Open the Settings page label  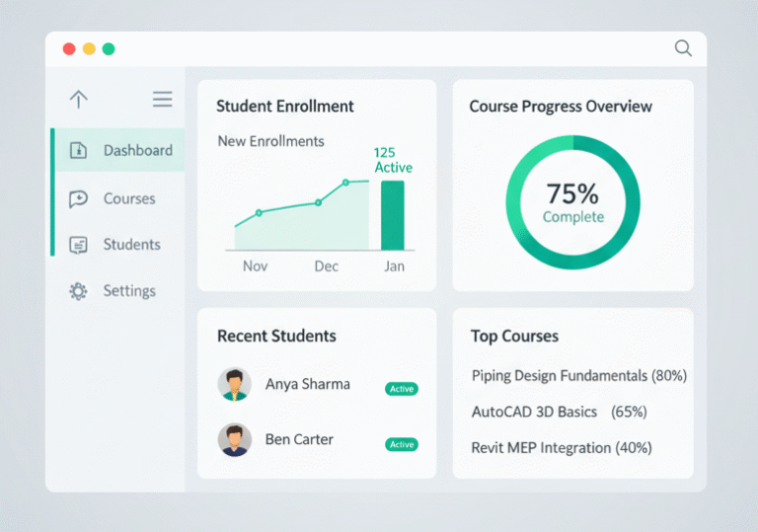coord(129,291)
